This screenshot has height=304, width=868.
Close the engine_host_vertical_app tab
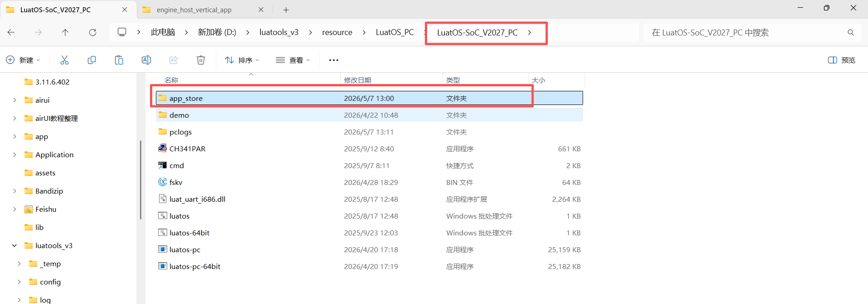coord(261,10)
